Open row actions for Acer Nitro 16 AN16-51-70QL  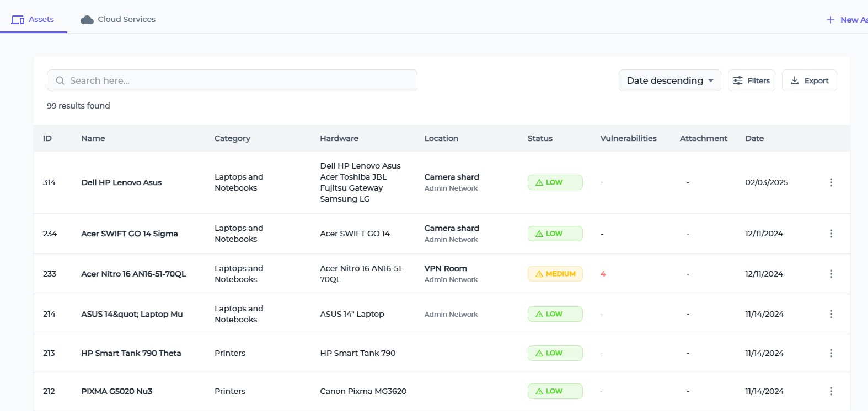click(x=831, y=274)
